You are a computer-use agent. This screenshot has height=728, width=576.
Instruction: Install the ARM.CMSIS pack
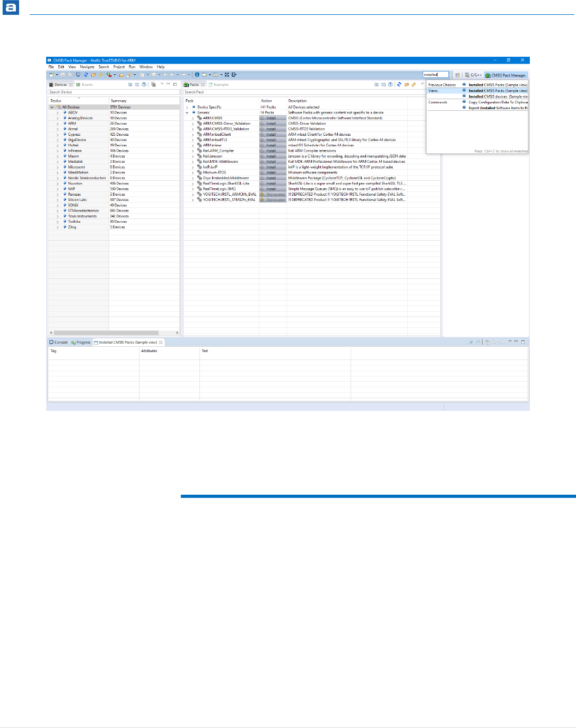pos(272,118)
